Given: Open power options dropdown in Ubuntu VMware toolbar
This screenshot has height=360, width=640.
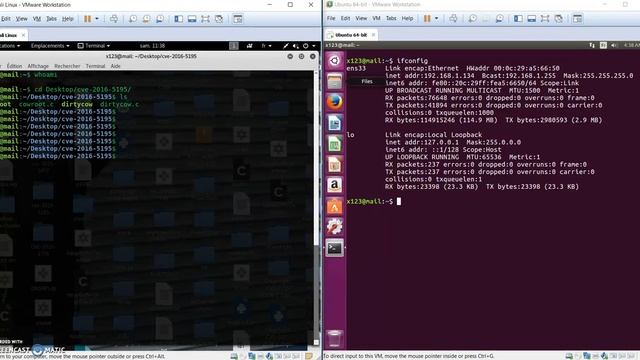Looking at the screenshot, I should (436, 18).
